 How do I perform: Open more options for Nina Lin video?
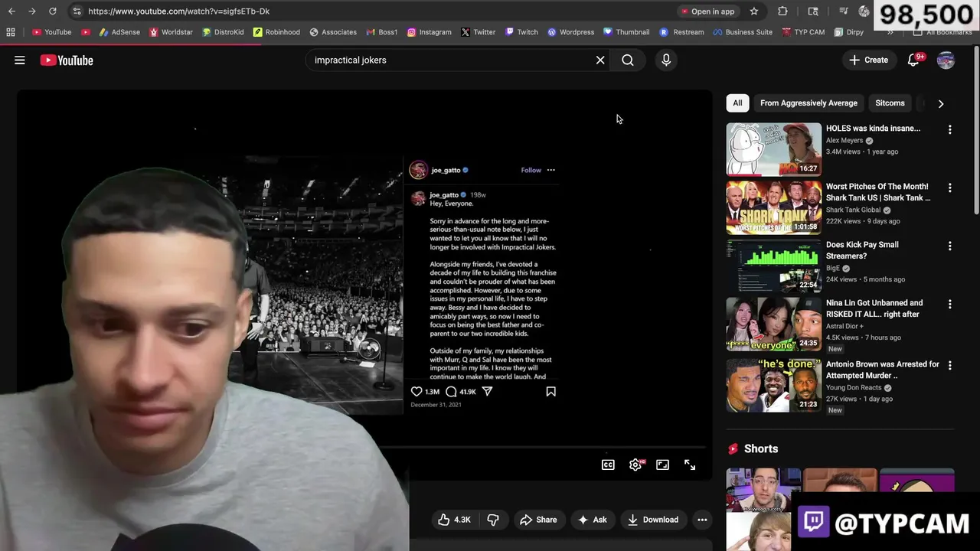[x=950, y=305]
